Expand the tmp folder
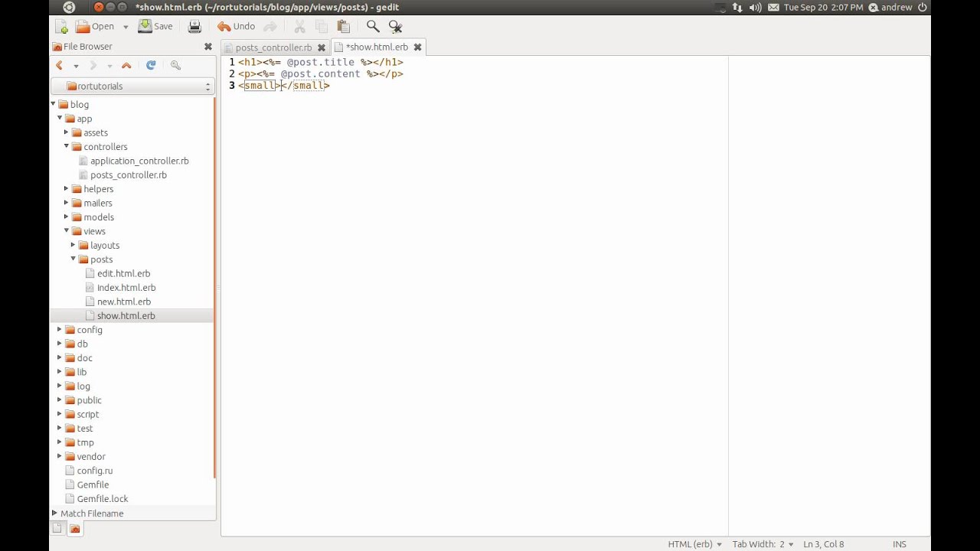 click(60, 442)
